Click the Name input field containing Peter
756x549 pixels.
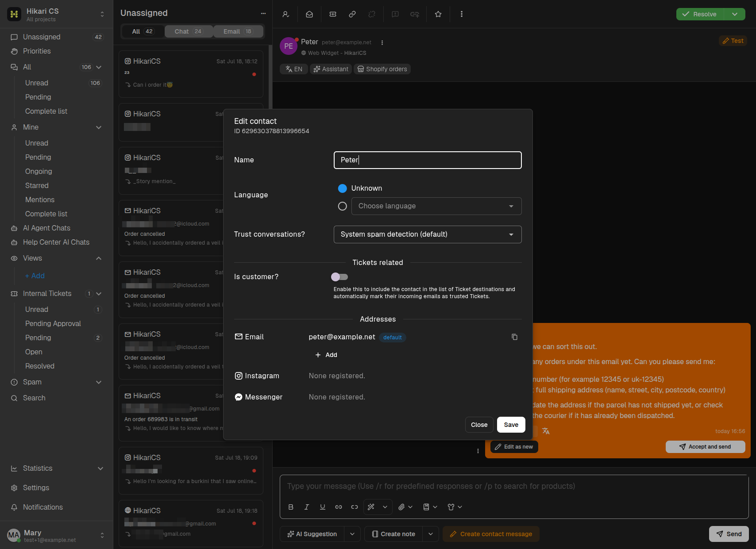point(428,160)
